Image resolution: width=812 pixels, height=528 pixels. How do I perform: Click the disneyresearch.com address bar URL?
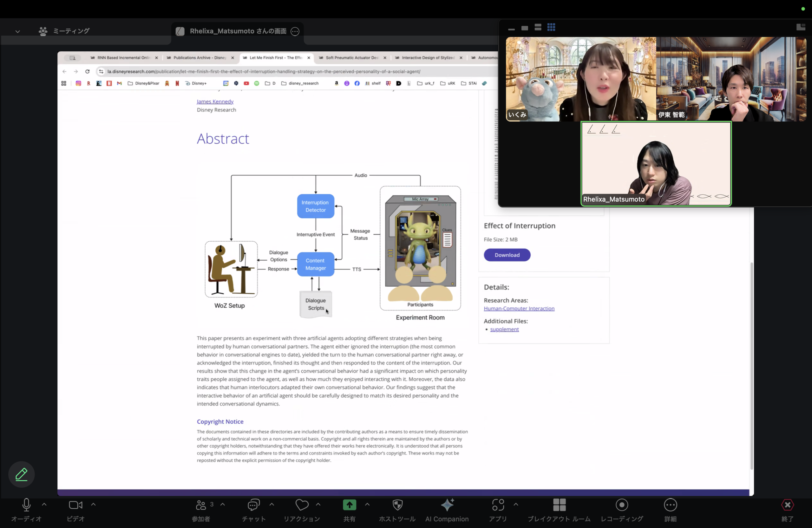(264, 71)
